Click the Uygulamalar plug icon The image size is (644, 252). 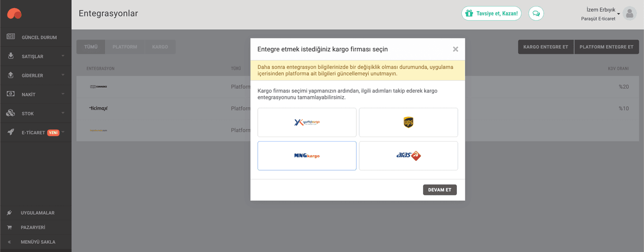point(10,213)
